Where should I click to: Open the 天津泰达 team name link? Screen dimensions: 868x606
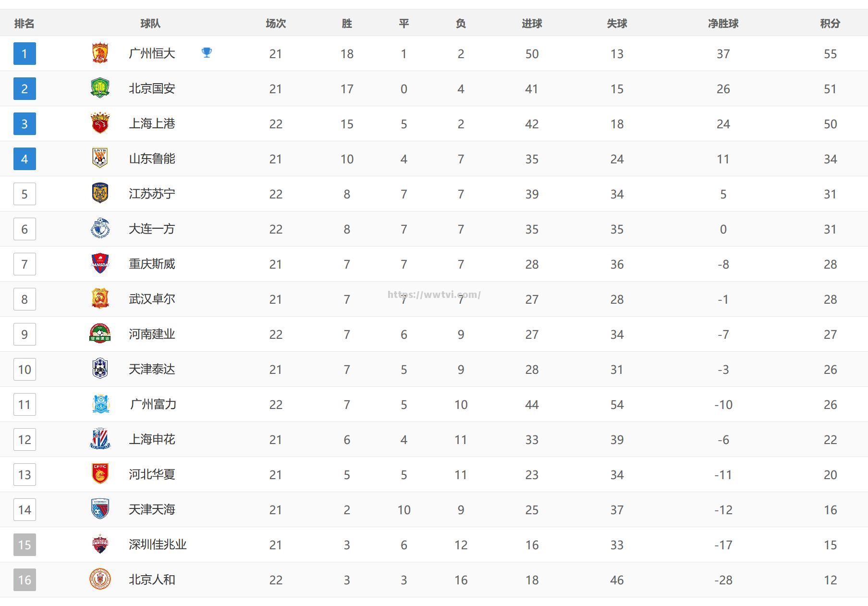(152, 369)
